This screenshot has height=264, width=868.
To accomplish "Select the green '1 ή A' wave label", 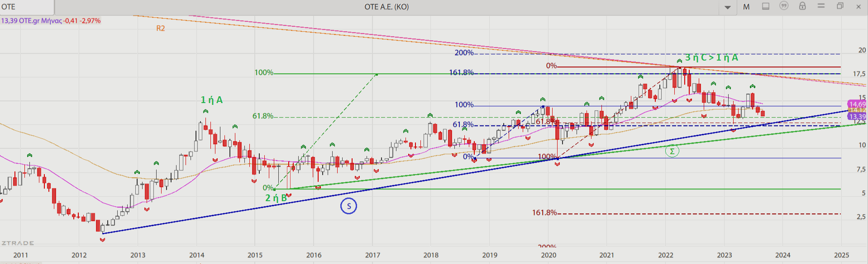I will pos(212,100).
